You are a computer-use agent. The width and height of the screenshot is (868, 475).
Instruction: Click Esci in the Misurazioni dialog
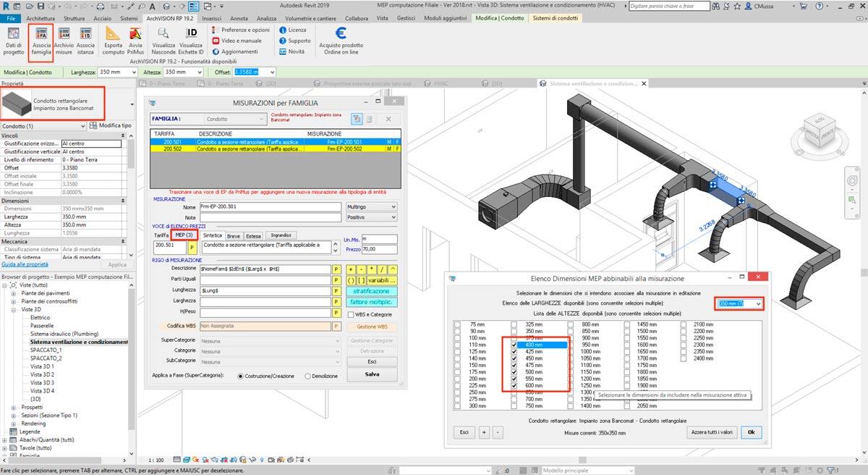[x=372, y=361]
